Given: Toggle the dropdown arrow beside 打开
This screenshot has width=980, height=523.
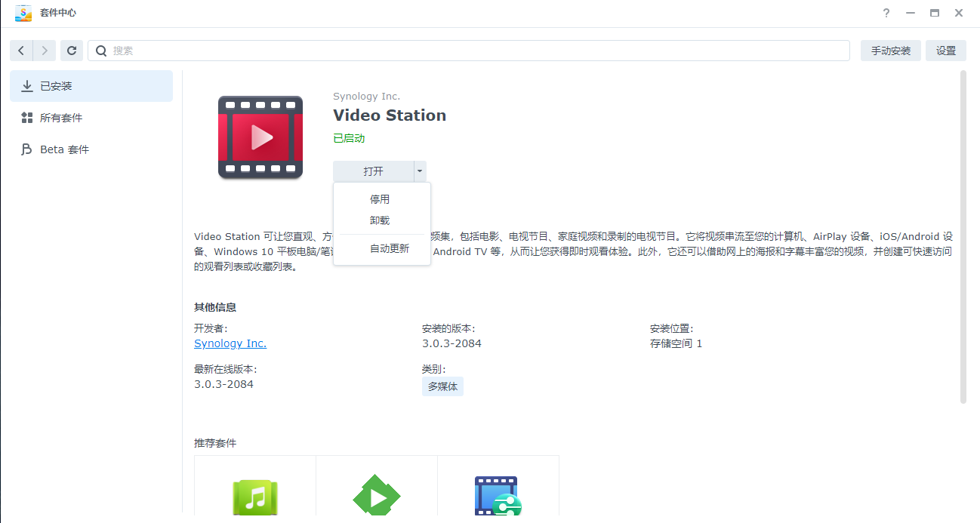Looking at the screenshot, I should click(x=420, y=171).
